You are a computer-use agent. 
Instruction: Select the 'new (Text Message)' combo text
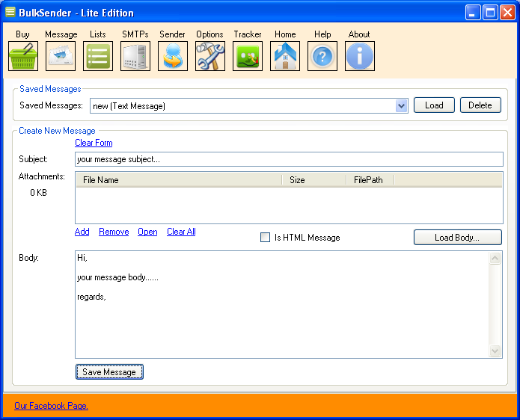(129, 106)
